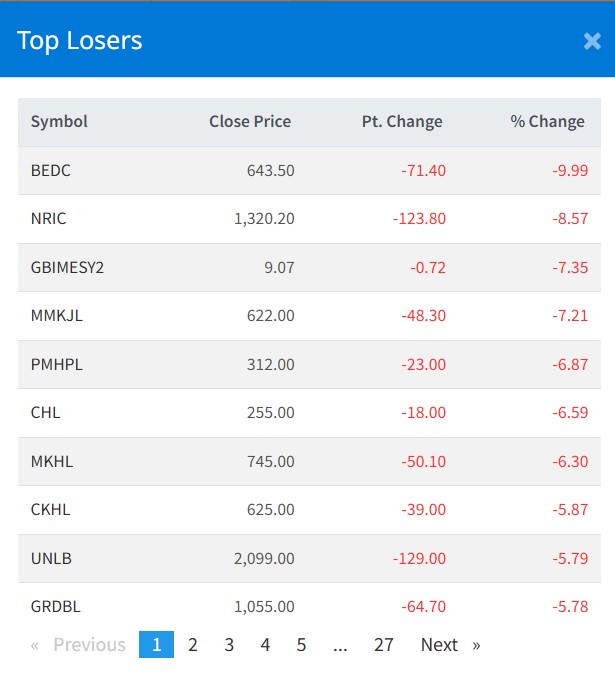Screen dimensions: 615x689
Task: Sort by % Change column header
Action: (547, 122)
